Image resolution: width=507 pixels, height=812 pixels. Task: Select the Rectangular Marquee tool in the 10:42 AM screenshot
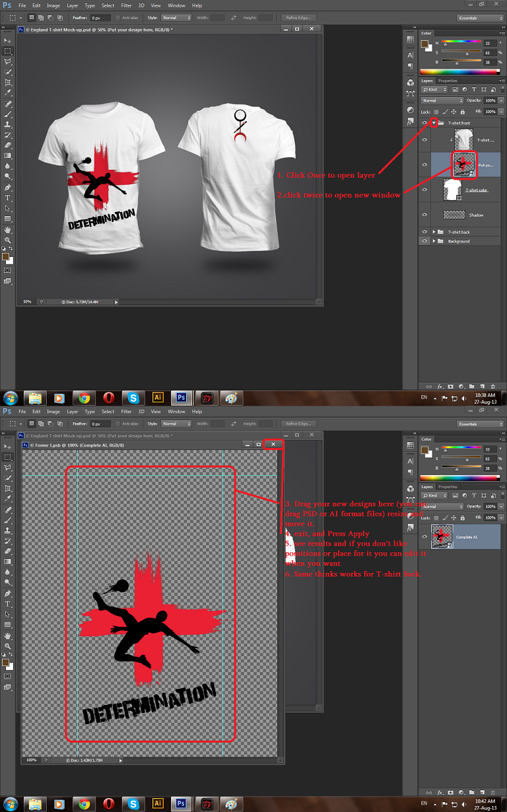pyautogui.click(x=8, y=457)
